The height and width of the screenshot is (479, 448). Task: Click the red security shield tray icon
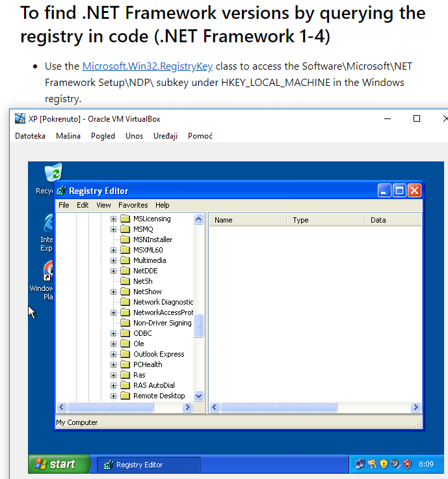click(408, 464)
